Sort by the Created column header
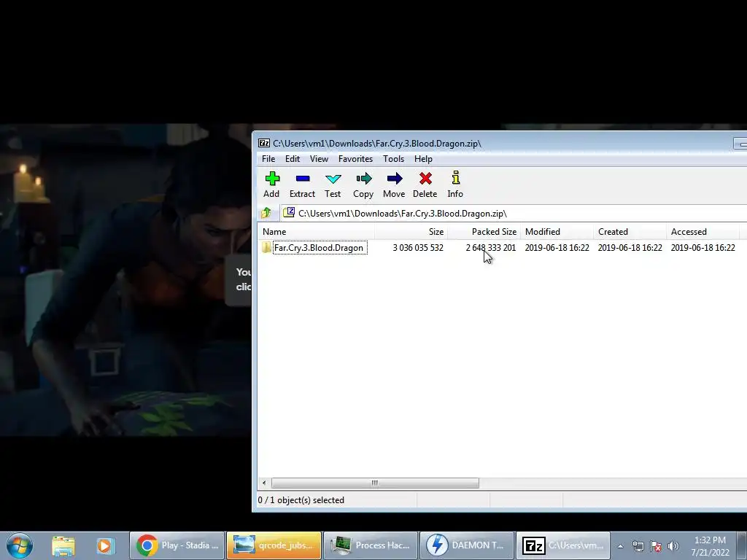The image size is (747, 560). [630, 232]
